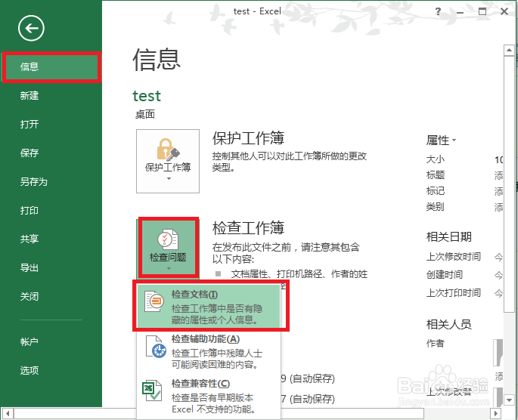Viewport: 518px width, 420px height.
Task: Click the horizontal scrollbar left arrow
Action: coord(8,414)
